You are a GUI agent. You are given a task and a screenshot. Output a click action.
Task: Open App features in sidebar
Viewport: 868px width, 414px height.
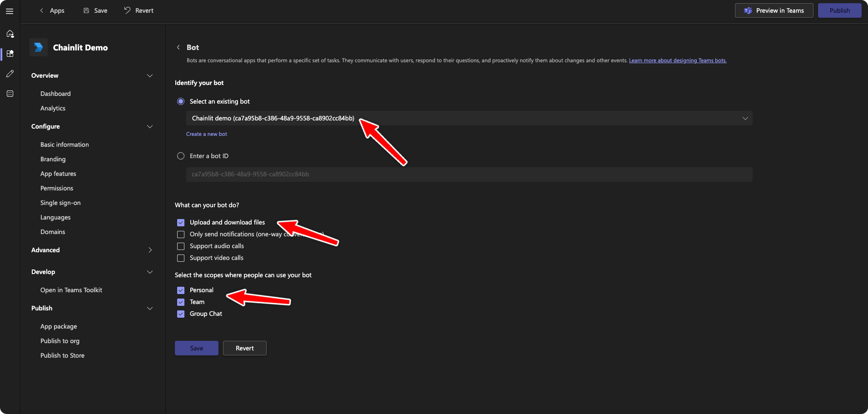(58, 174)
